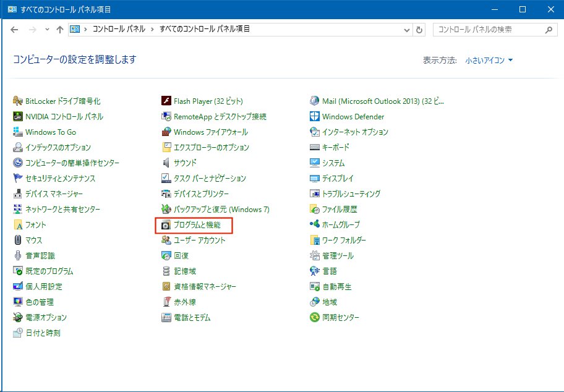This screenshot has height=392, width=564.
Task: Click the キーボード icon
Action: 315,147
